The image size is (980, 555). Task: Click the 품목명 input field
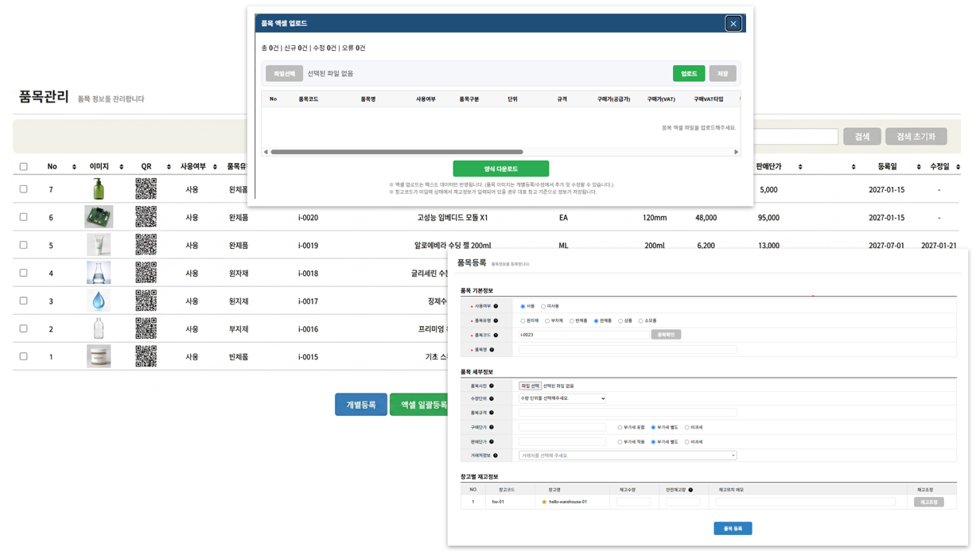tap(628, 350)
